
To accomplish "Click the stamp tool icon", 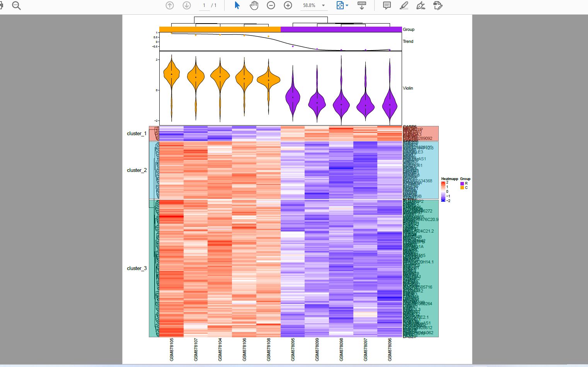I will pos(438,5).
